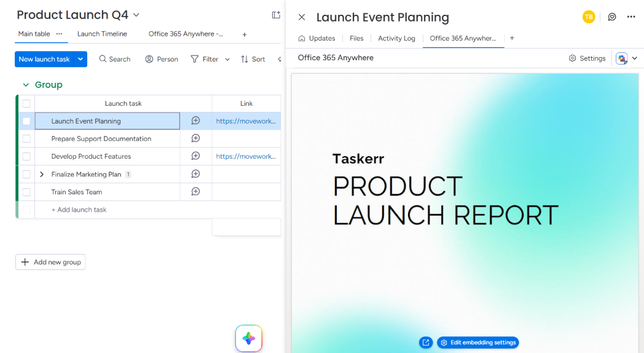Open updates for Prepare Support Documentation
644x353 pixels.
(195, 138)
